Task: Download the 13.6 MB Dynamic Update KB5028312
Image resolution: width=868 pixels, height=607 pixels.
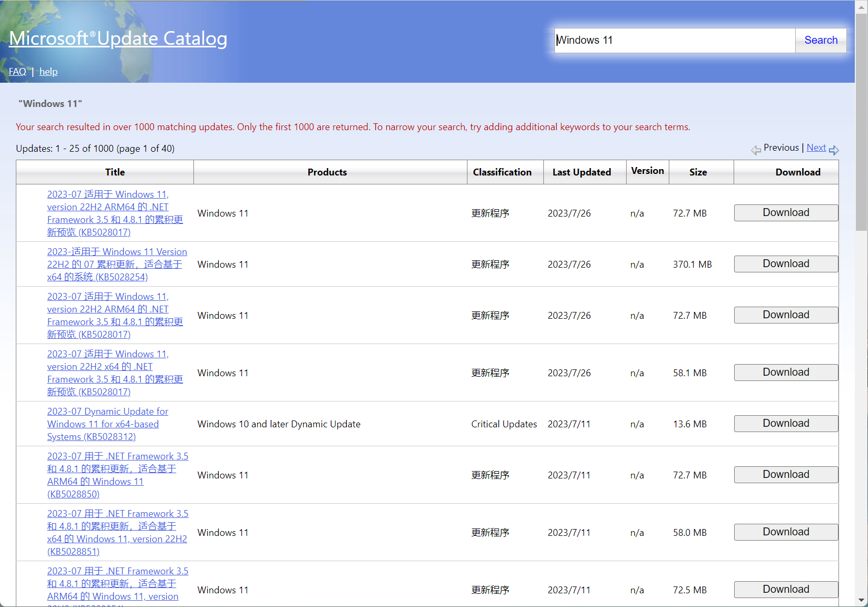Action: [x=786, y=424]
